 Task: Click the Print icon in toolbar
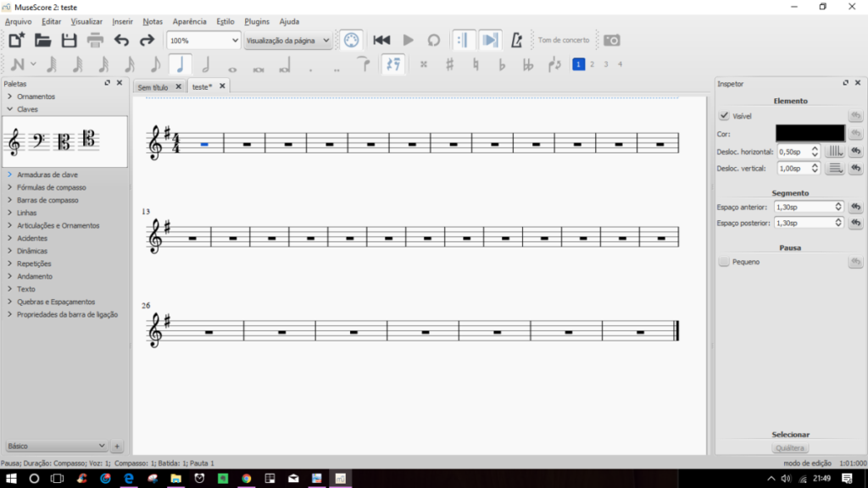point(95,40)
